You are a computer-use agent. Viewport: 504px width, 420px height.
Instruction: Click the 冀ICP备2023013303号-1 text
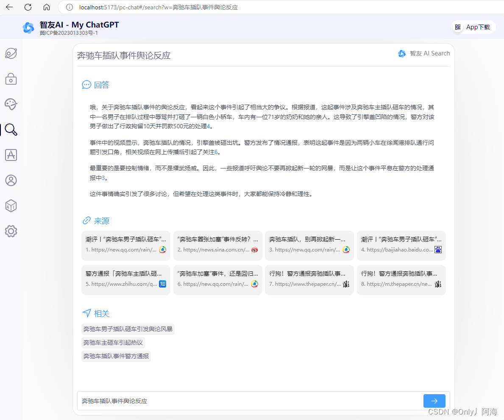[69, 33]
